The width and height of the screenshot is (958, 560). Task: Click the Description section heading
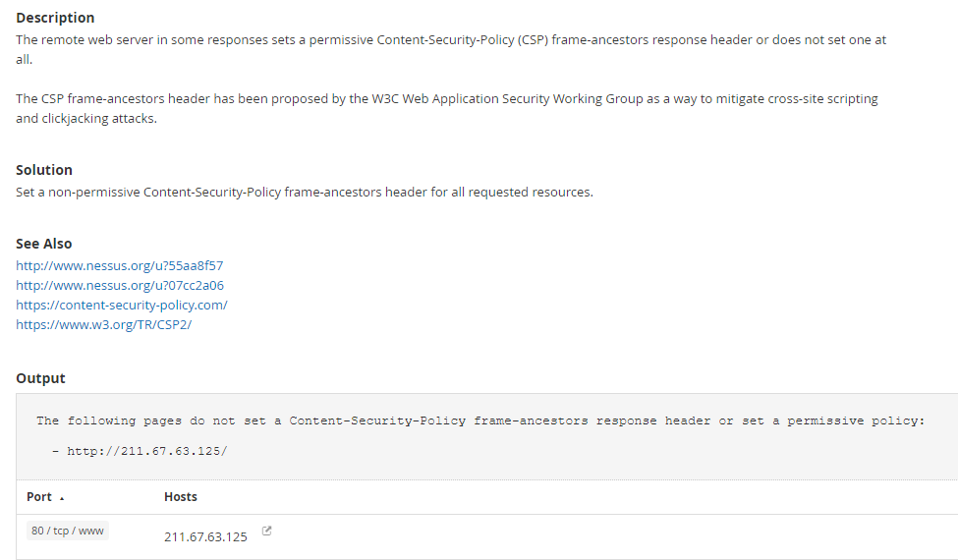(x=55, y=18)
